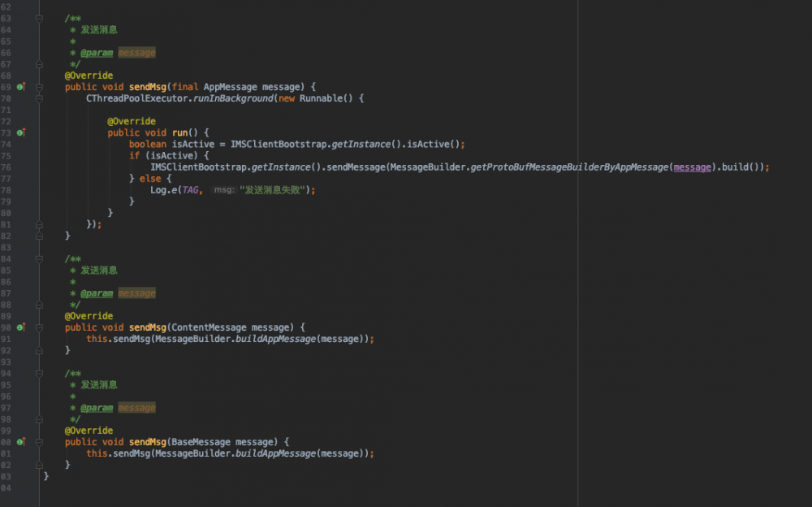This screenshot has height=507, width=812.
Task: Click getProtoBufMessageBuilderByAppMessage method name
Action: [570, 167]
